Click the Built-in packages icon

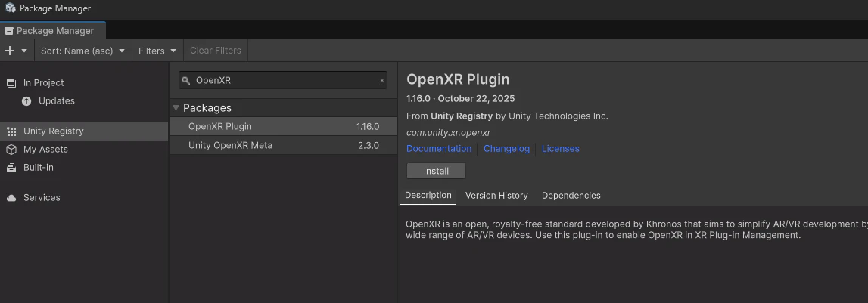tap(11, 168)
